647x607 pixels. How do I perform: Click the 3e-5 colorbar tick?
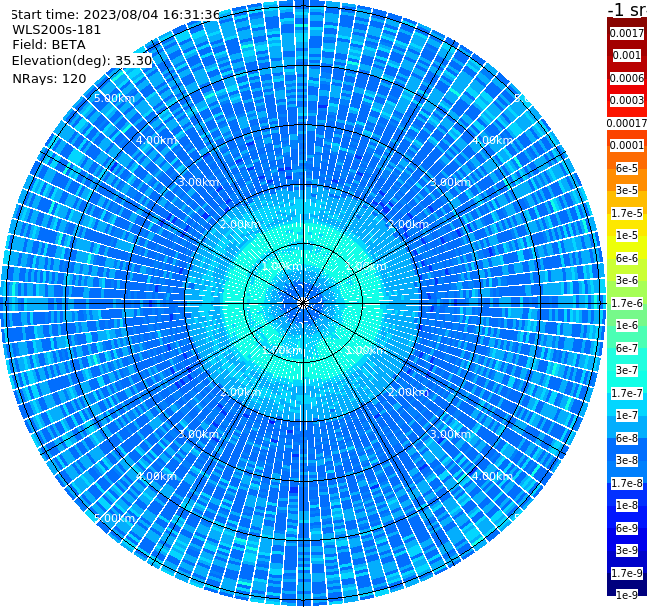pos(627,190)
